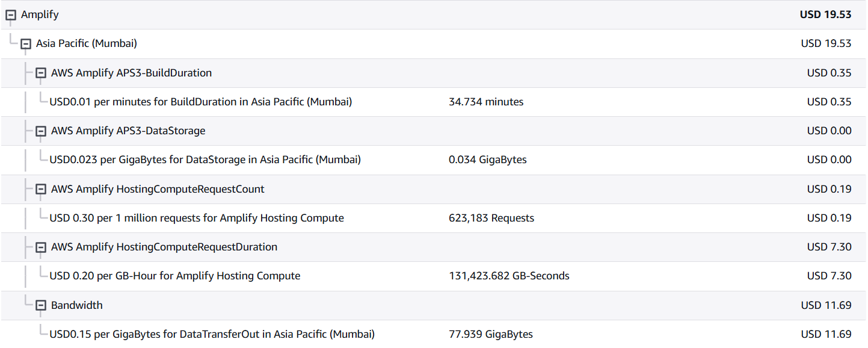Image resolution: width=868 pixels, height=348 pixels.
Task: Collapse HostingComputeRequestCount using its minus icon
Action: click(x=41, y=189)
